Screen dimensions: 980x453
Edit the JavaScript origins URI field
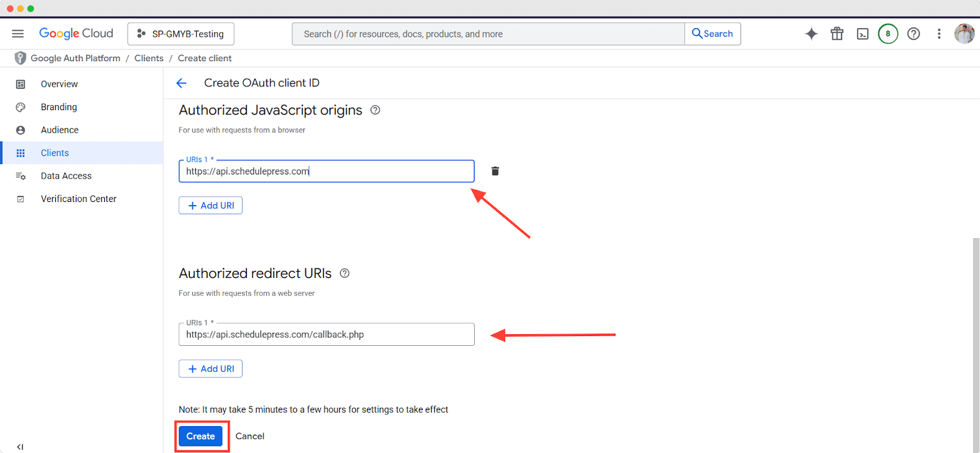coord(326,171)
